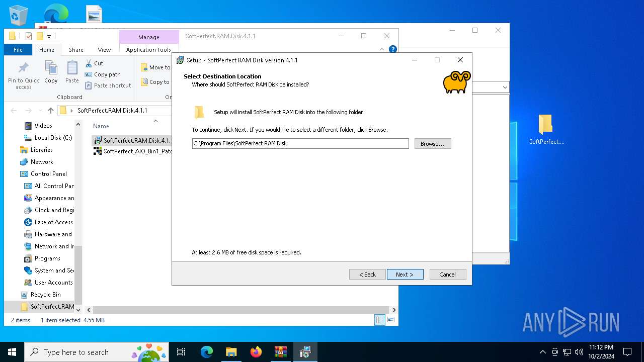Cut the selected item via ribbon
Screen dimensions: 644x362
[x=94, y=63]
